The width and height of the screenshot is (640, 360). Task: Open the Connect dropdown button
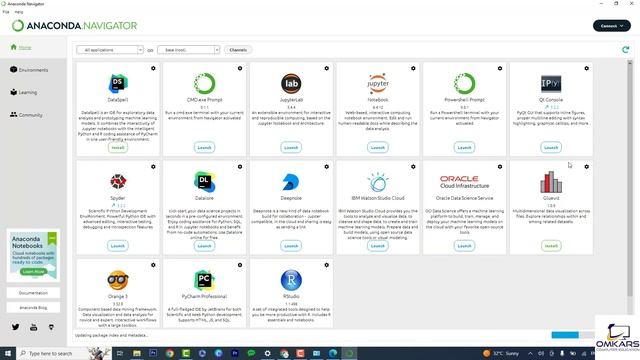[611, 26]
